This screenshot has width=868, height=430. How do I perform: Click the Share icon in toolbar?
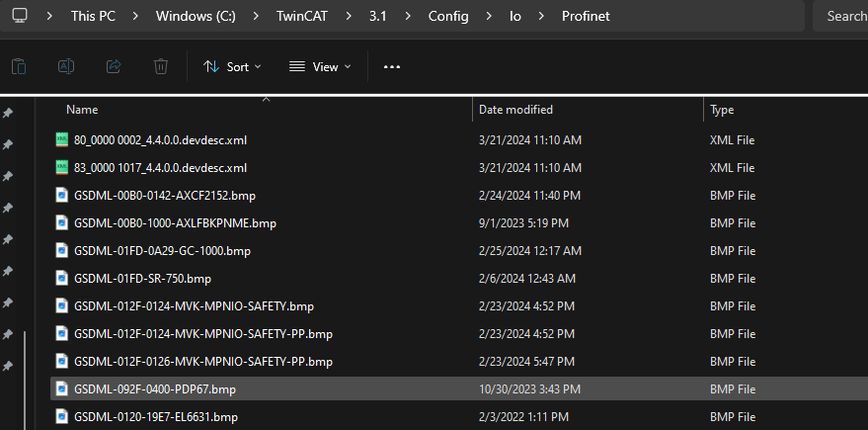click(114, 66)
